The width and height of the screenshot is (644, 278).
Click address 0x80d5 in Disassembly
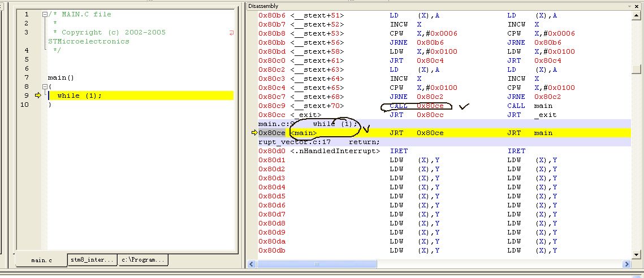point(272,196)
